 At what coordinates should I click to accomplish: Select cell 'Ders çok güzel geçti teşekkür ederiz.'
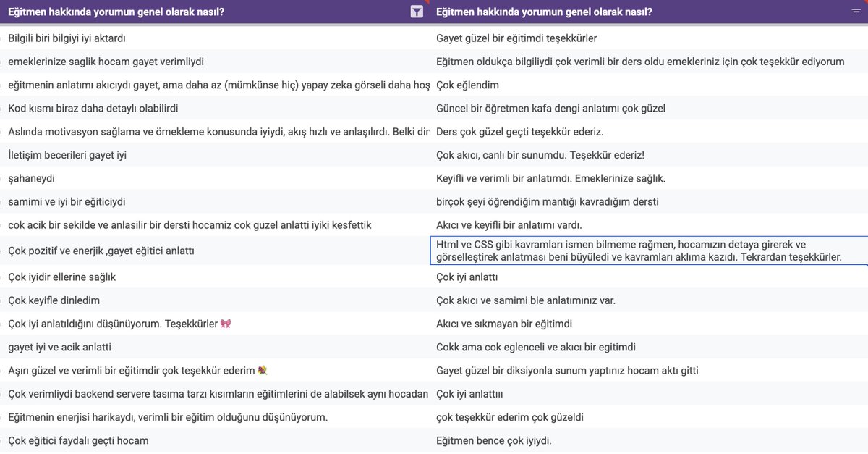pyautogui.click(x=649, y=132)
